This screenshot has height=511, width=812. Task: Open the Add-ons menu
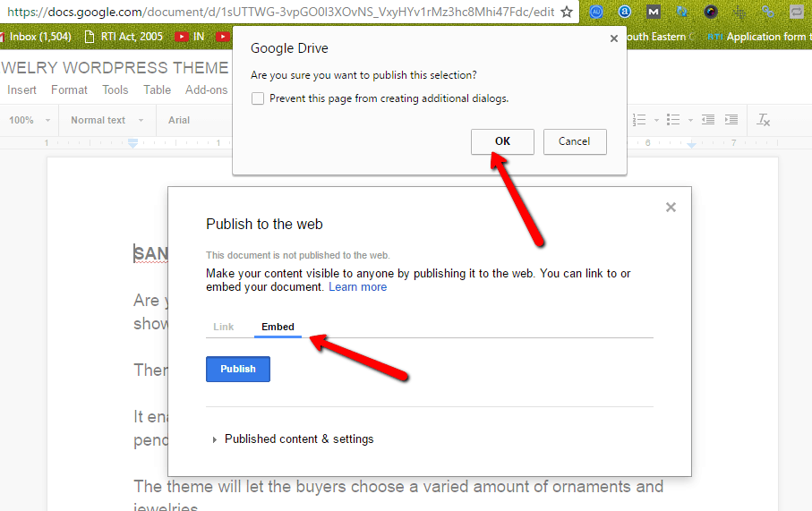click(x=206, y=90)
